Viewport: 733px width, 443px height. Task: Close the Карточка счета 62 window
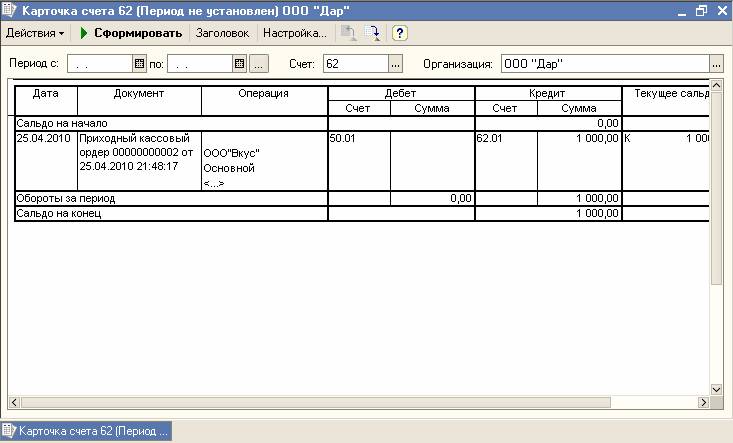(x=722, y=11)
